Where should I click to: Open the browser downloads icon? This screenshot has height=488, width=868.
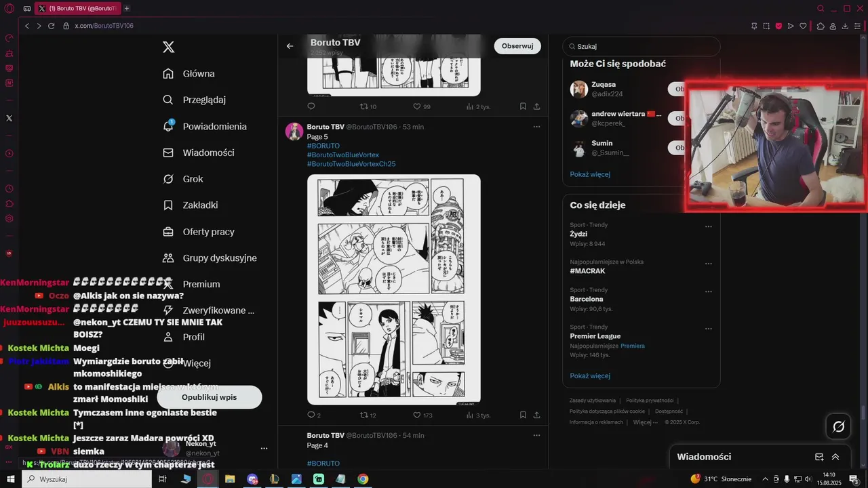[846, 26]
